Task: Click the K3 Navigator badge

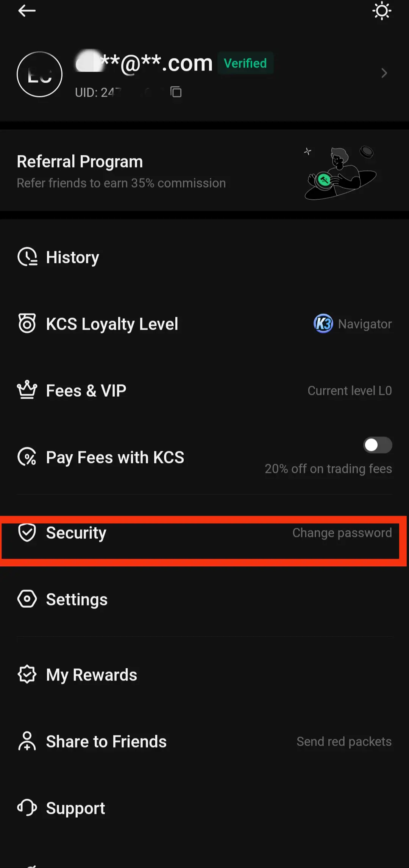Action: coord(324,324)
